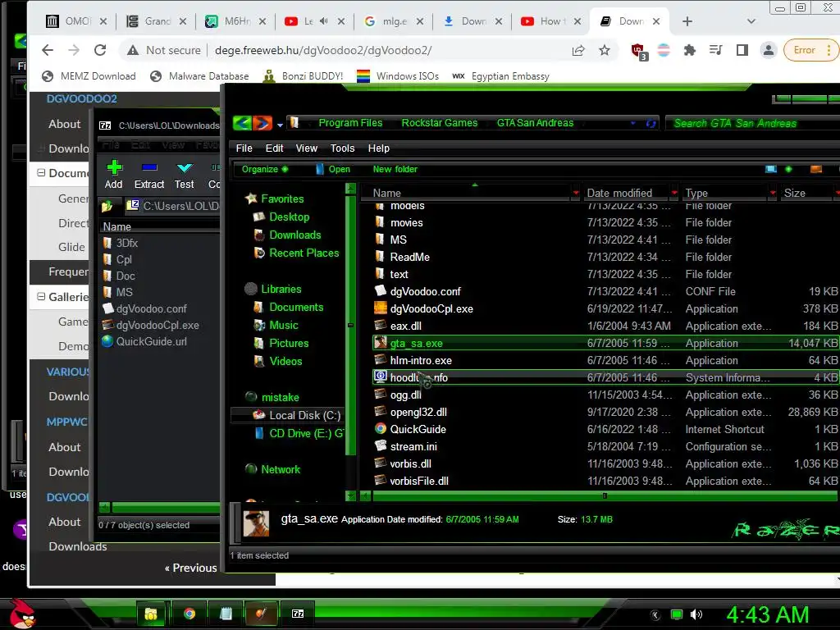This screenshot has height=630, width=840.
Task: Open the Tools menu in Explorer
Action: coord(342,148)
